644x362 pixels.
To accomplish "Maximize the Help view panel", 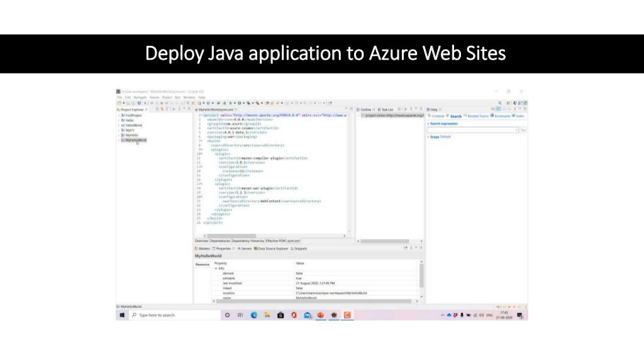I will click(525, 109).
